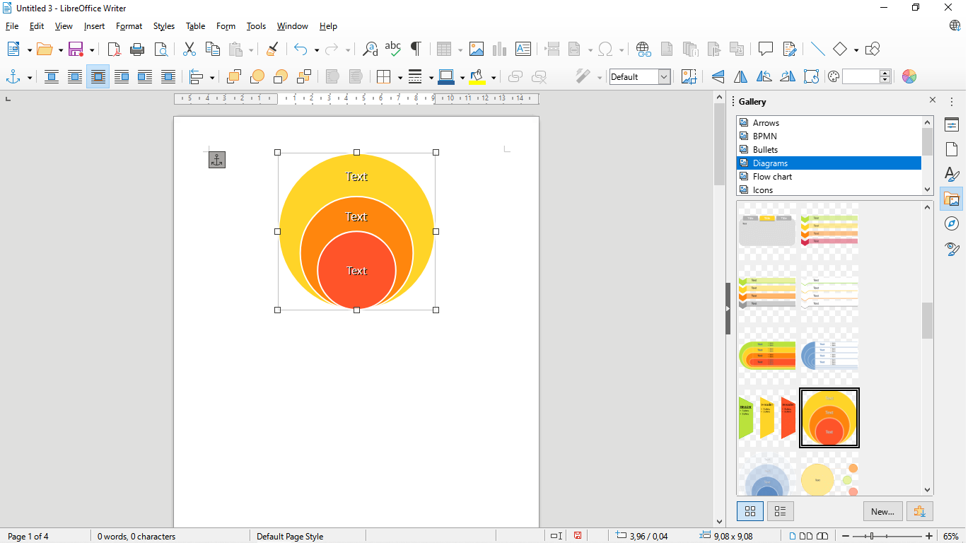Enable wrap Through
The height and width of the screenshot is (543, 980).
pos(168,76)
